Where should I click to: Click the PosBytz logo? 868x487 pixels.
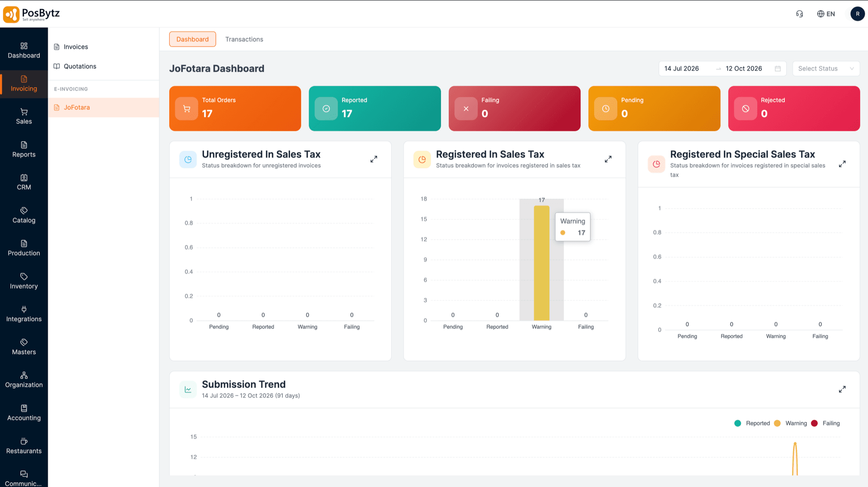tap(31, 14)
